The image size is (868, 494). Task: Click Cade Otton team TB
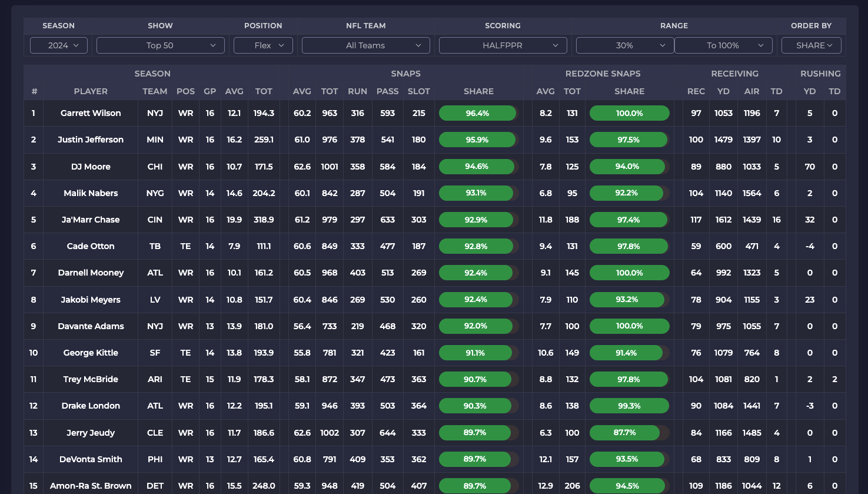155,246
